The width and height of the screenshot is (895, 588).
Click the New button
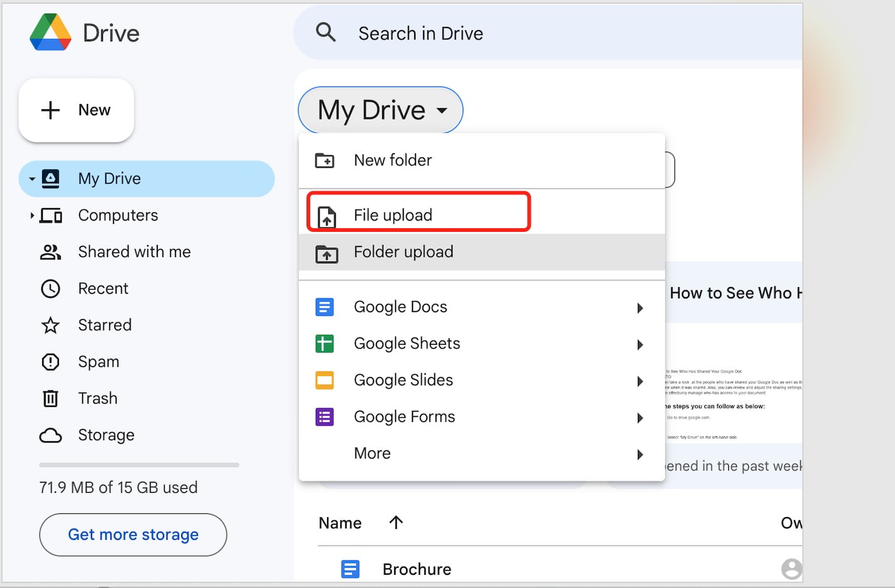click(76, 110)
